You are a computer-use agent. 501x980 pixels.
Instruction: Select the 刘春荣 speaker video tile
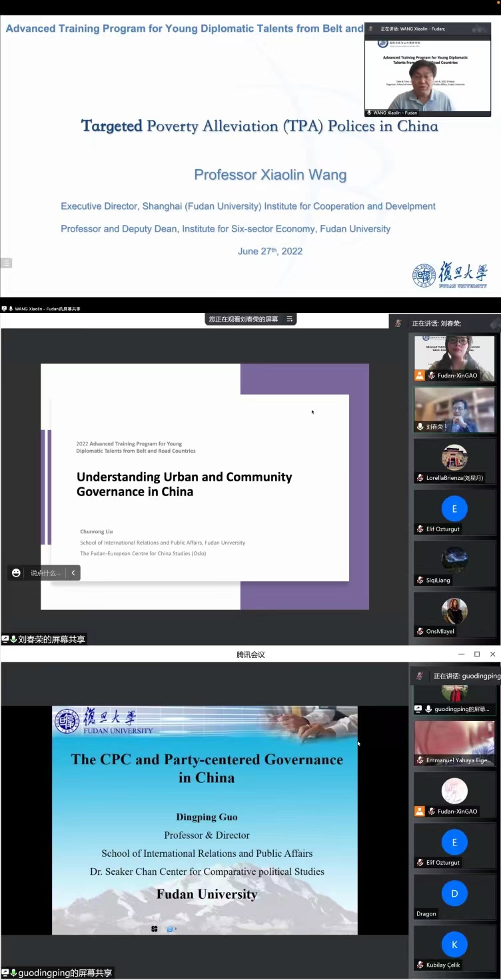pos(454,409)
